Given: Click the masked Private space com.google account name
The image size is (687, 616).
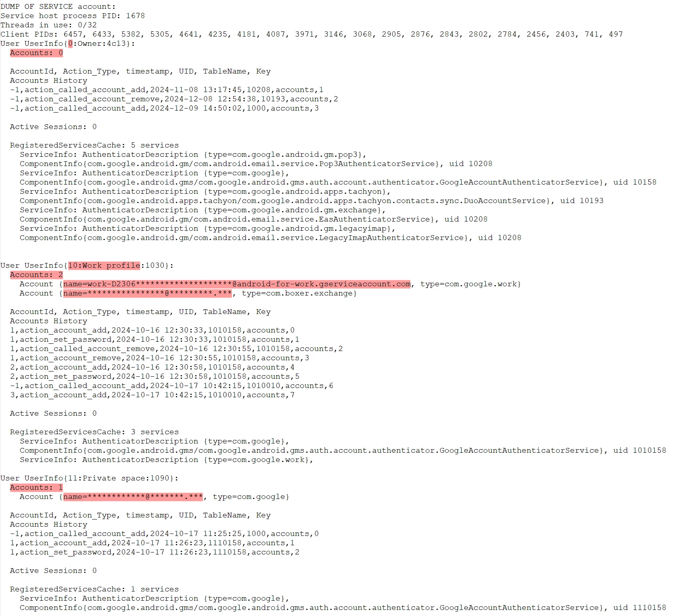Looking at the screenshot, I should pyautogui.click(x=133, y=497).
